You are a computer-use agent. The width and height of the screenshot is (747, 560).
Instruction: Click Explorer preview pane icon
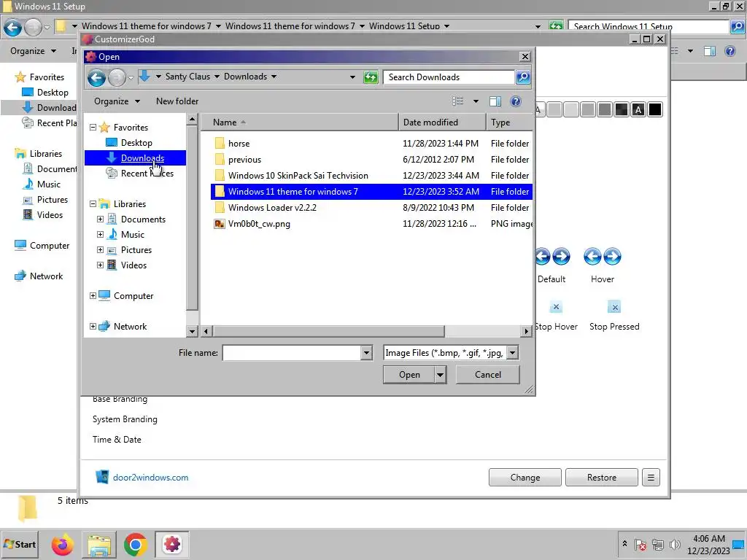pyautogui.click(x=709, y=51)
